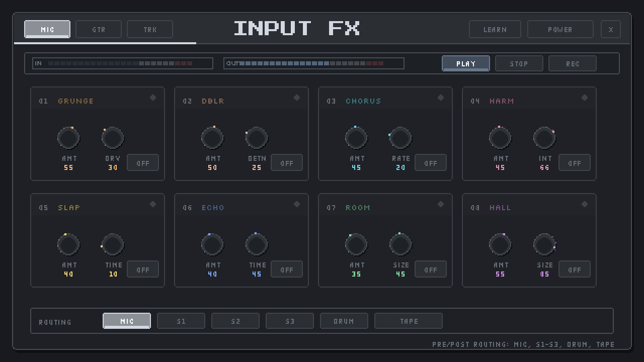Click the CHORUS effect title
644x362 pixels.
tap(363, 101)
